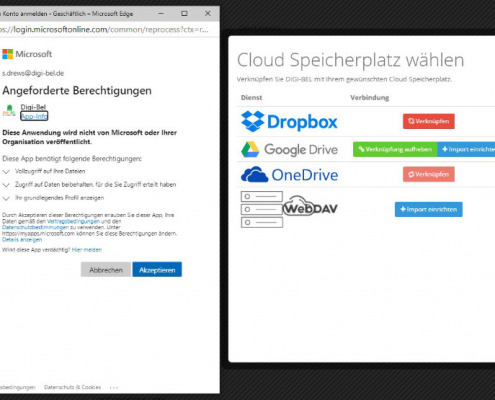Open the Datenschutzbestimmungen link

(35, 227)
